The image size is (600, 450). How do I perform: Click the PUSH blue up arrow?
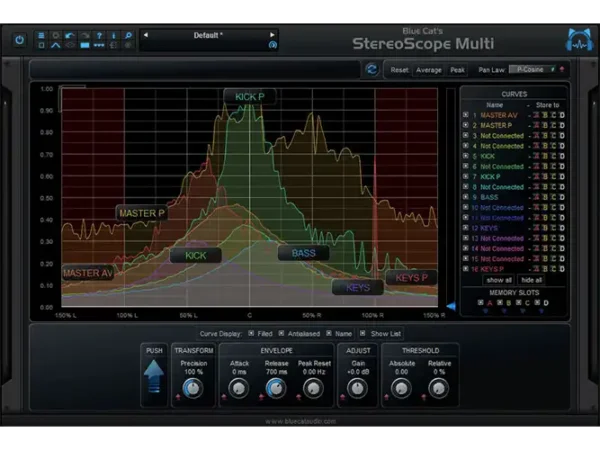pos(154,376)
